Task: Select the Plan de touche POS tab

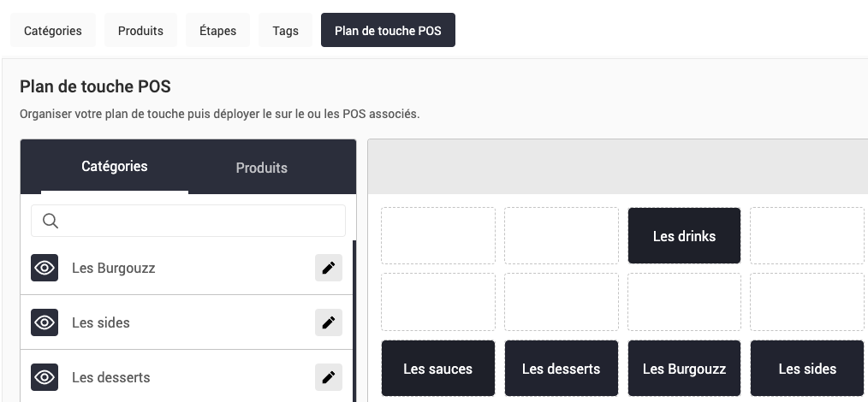Action: coord(388,31)
